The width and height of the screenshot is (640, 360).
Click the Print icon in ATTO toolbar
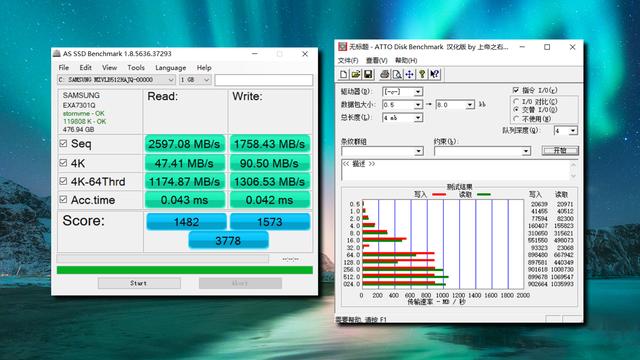(384, 74)
